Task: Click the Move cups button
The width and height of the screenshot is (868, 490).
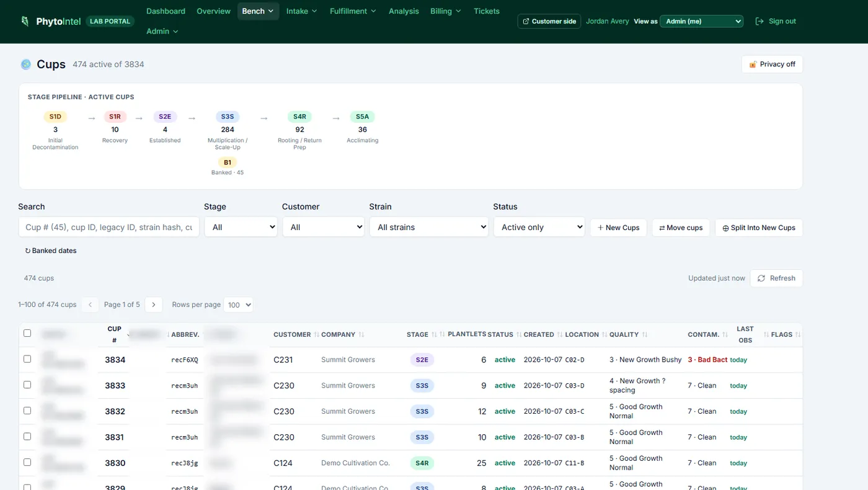Action: tap(681, 228)
